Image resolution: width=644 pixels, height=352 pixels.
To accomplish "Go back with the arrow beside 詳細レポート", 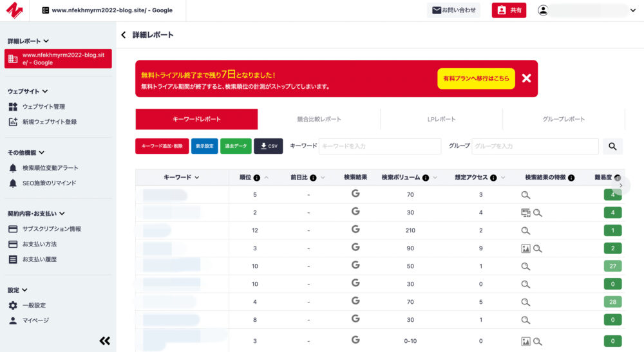I will 123,35.
